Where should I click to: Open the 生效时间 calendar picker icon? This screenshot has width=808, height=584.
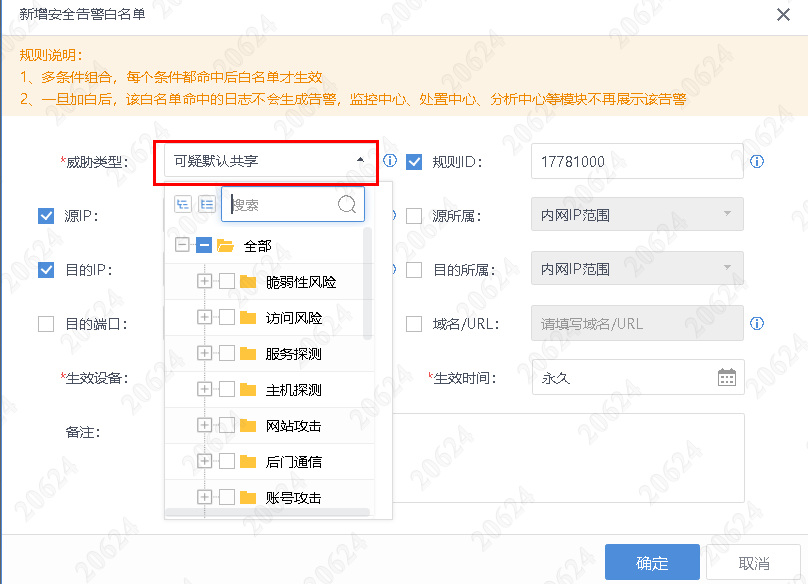[727, 378]
